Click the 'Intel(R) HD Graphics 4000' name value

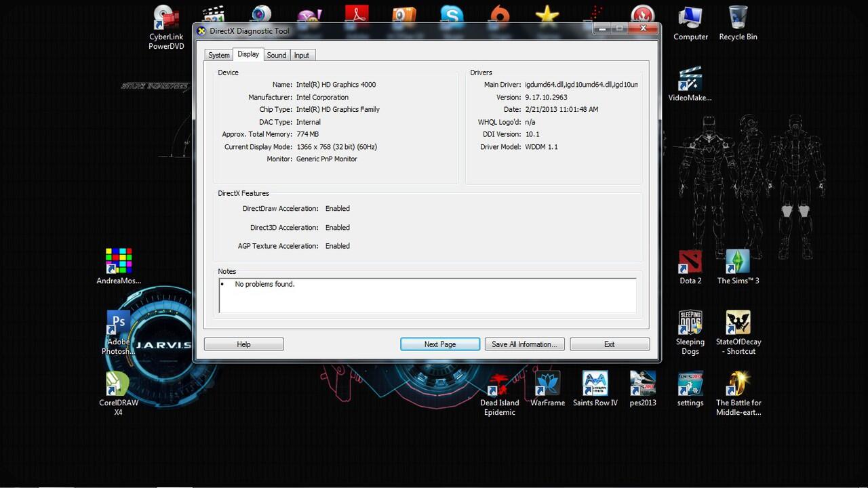(x=336, y=85)
